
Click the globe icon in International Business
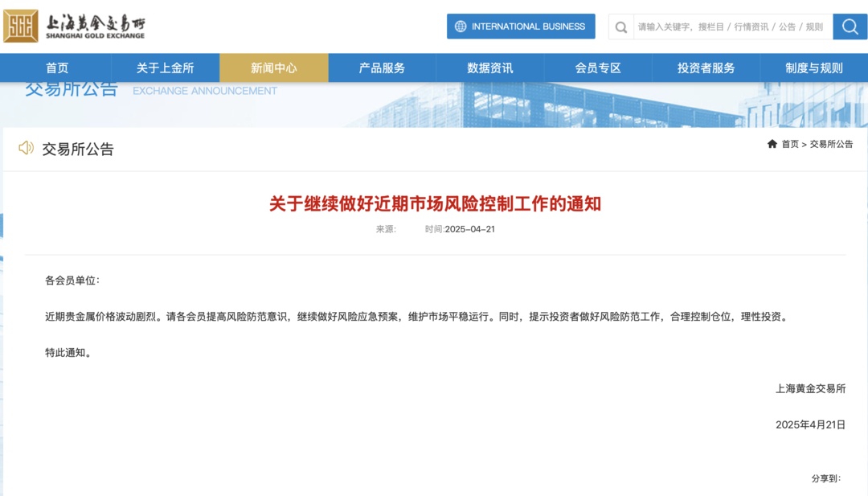[x=461, y=27]
